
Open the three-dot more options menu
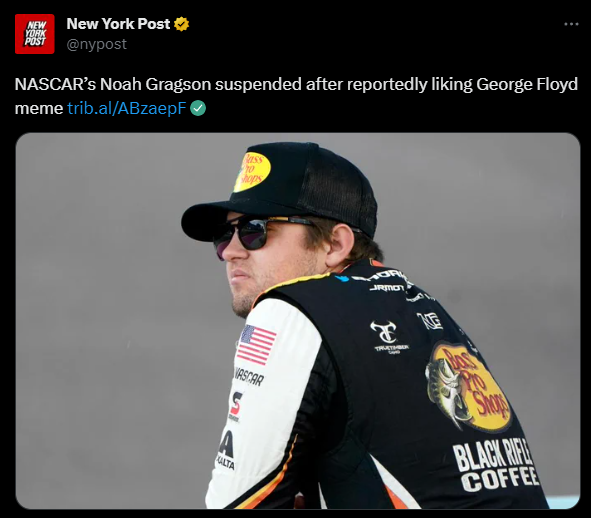571,24
